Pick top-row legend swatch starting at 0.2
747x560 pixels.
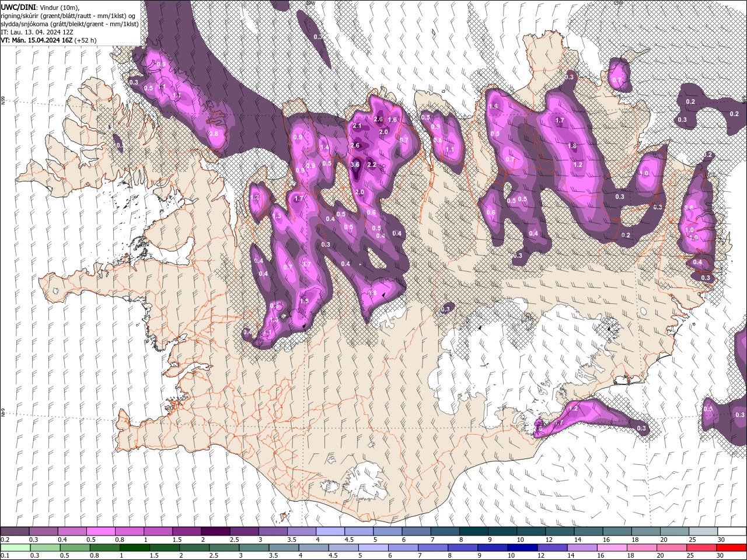click(15, 531)
